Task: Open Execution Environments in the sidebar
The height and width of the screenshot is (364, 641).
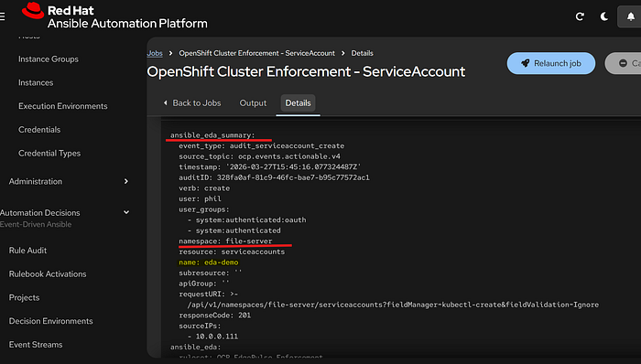Action: (62, 106)
